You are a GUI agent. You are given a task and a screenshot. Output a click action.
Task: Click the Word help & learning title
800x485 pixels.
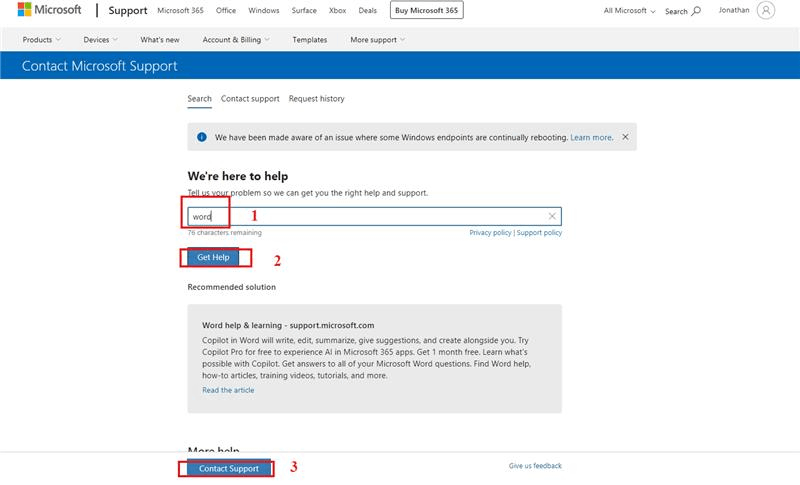[288, 325]
